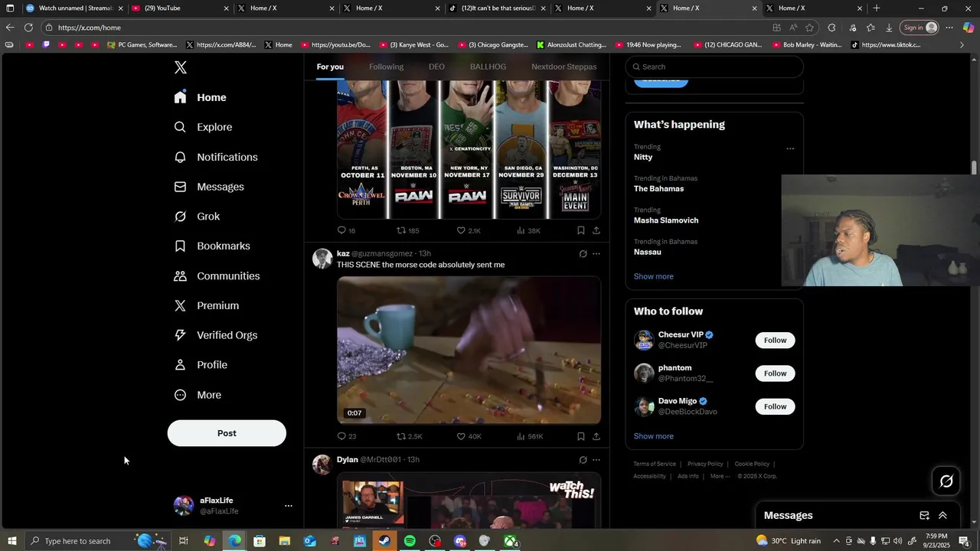This screenshot has width=980, height=551.
Task: Show more trends under What's happening
Action: click(653, 276)
